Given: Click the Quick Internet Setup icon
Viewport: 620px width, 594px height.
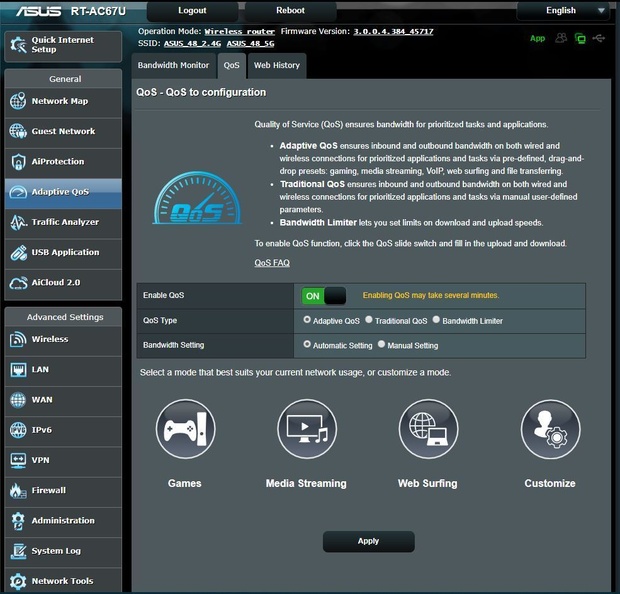Looking at the screenshot, I should [x=18, y=45].
